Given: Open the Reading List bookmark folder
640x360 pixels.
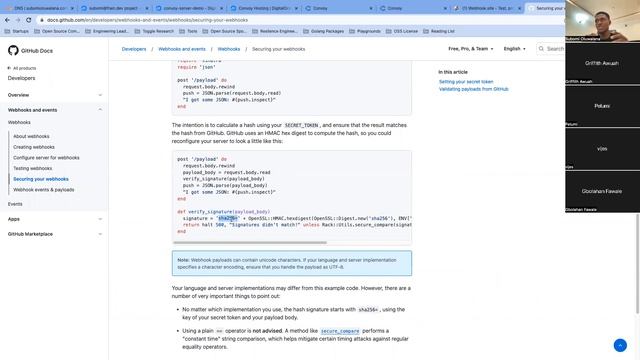Looking at the screenshot, I should click(x=439, y=31).
